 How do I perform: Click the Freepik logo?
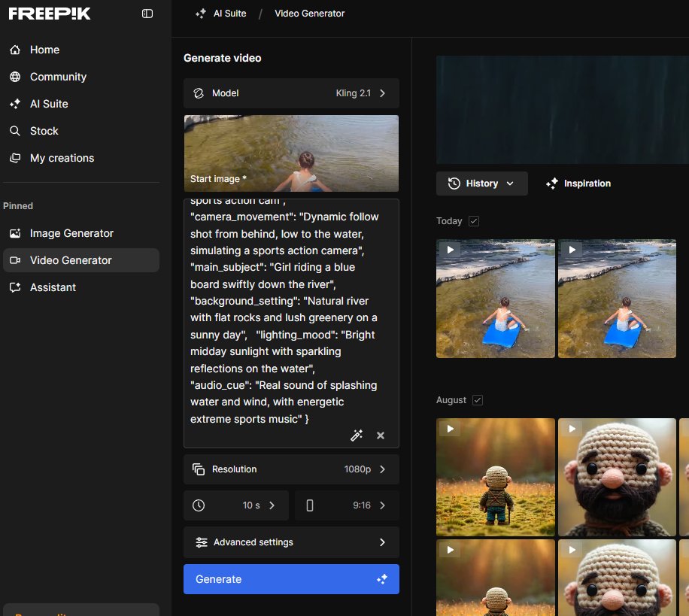click(x=49, y=14)
